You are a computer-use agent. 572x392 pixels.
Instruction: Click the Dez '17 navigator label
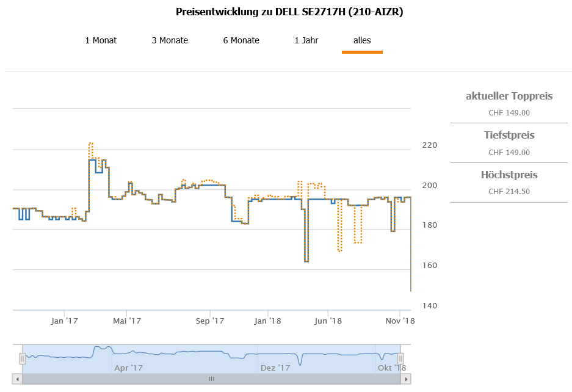click(275, 368)
